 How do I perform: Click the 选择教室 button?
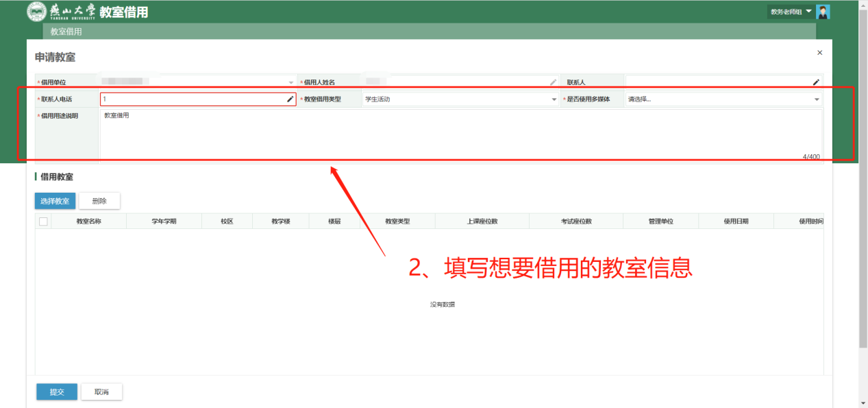coord(55,201)
